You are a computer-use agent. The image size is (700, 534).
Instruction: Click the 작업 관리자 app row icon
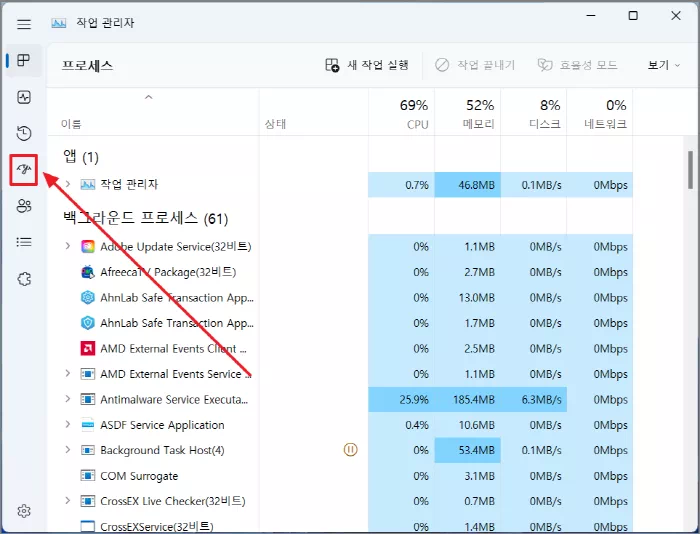tap(88, 184)
